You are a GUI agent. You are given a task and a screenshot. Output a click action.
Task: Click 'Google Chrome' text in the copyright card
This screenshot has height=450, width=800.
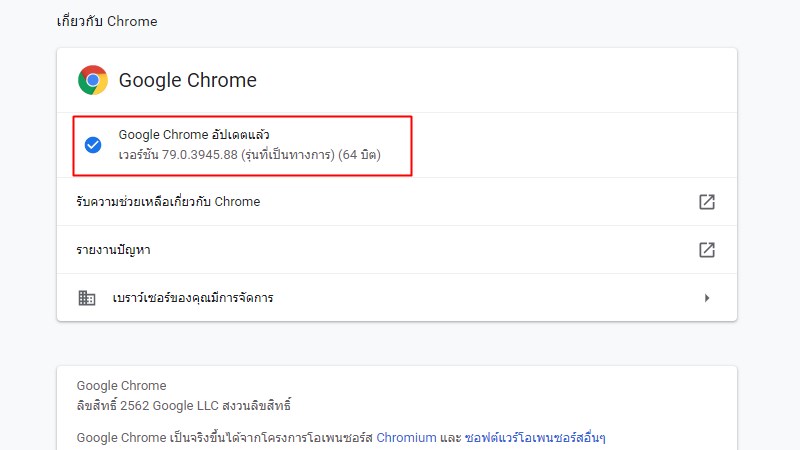point(121,386)
